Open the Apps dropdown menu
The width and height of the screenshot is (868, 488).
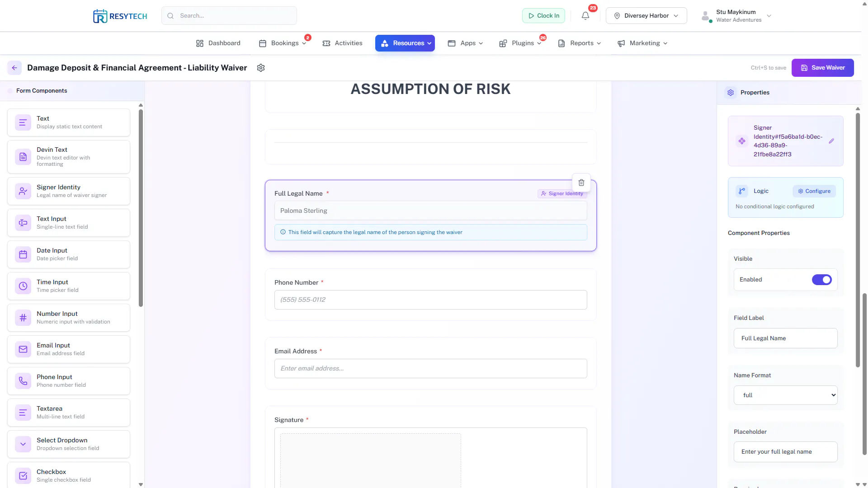[x=465, y=43]
